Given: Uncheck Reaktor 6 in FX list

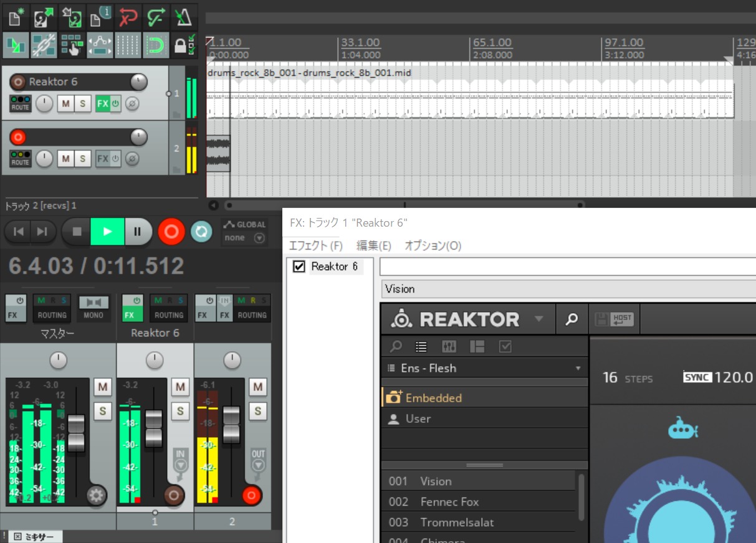Looking at the screenshot, I should (x=299, y=267).
